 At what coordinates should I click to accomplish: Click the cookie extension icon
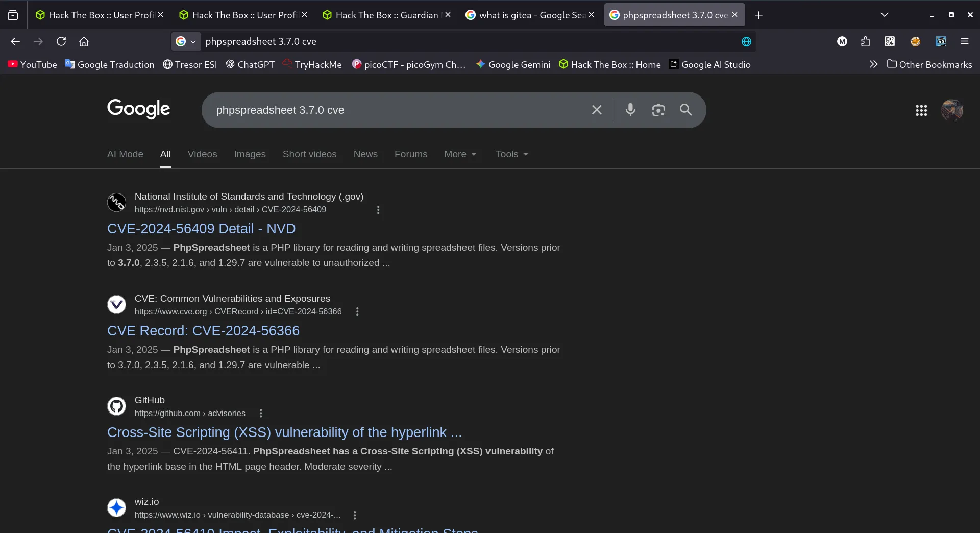click(915, 42)
